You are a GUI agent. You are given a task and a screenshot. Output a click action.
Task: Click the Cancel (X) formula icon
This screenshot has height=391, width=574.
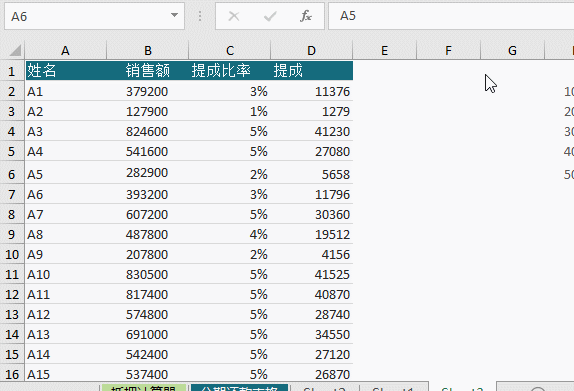pyautogui.click(x=234, y=16)
